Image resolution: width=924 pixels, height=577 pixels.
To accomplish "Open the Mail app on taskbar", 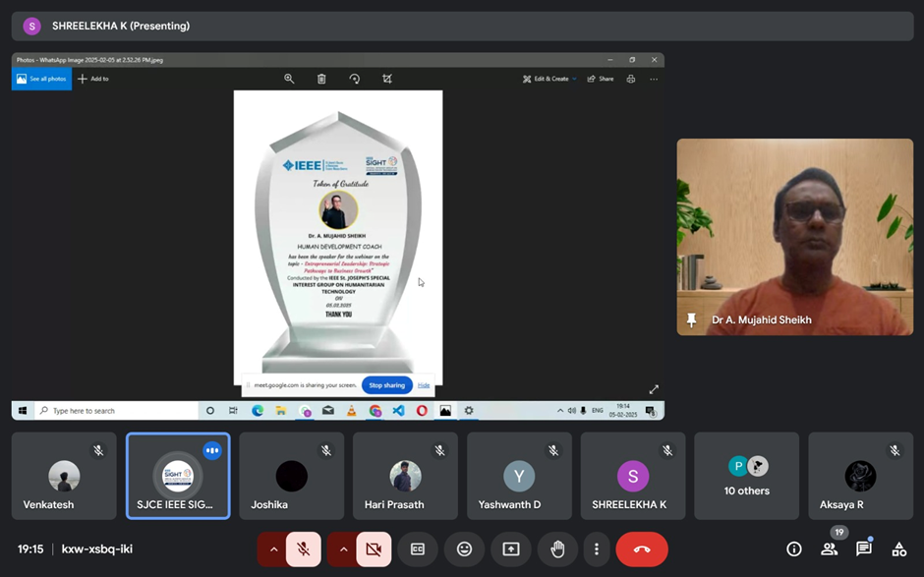I will point(328,411).
